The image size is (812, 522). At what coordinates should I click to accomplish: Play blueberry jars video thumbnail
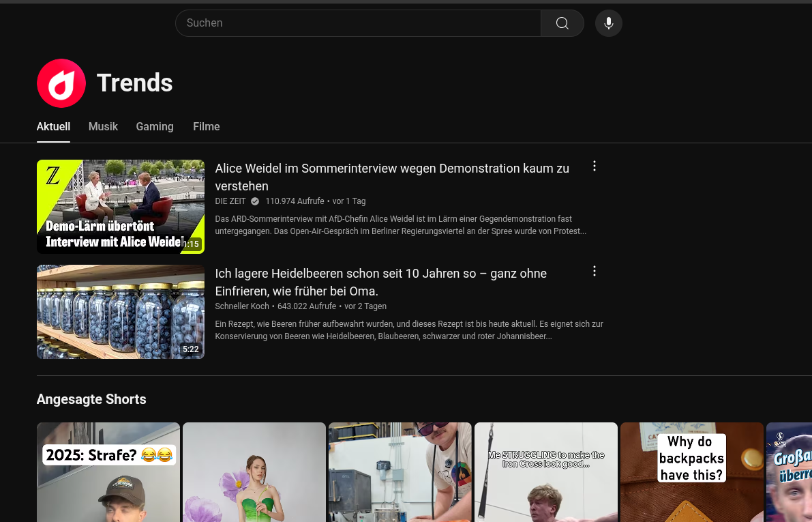point(121,312)
